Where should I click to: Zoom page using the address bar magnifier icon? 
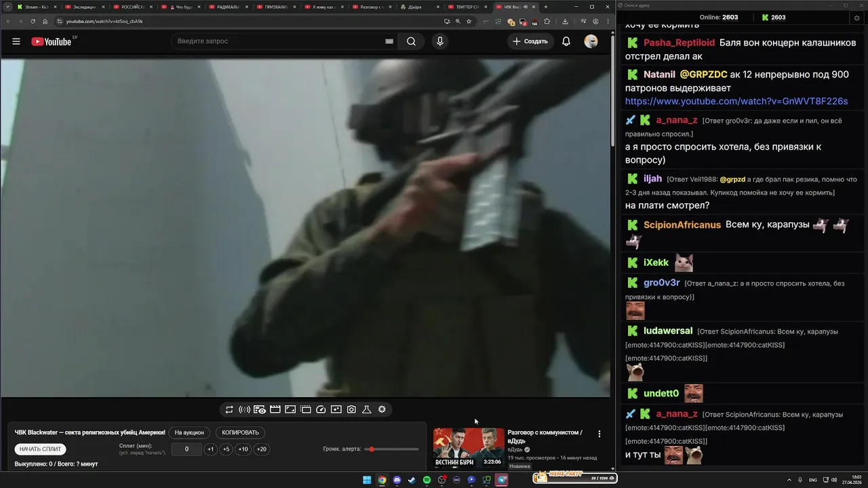[458, 21]
